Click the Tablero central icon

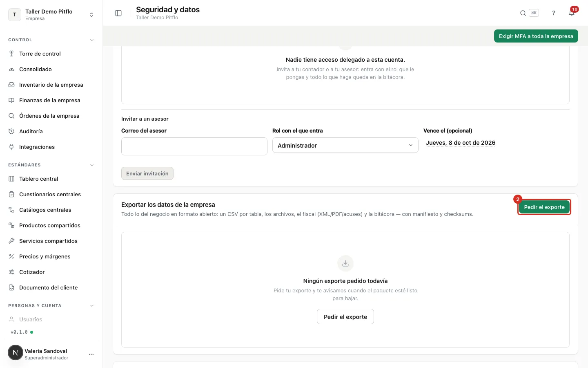(11, 179)
